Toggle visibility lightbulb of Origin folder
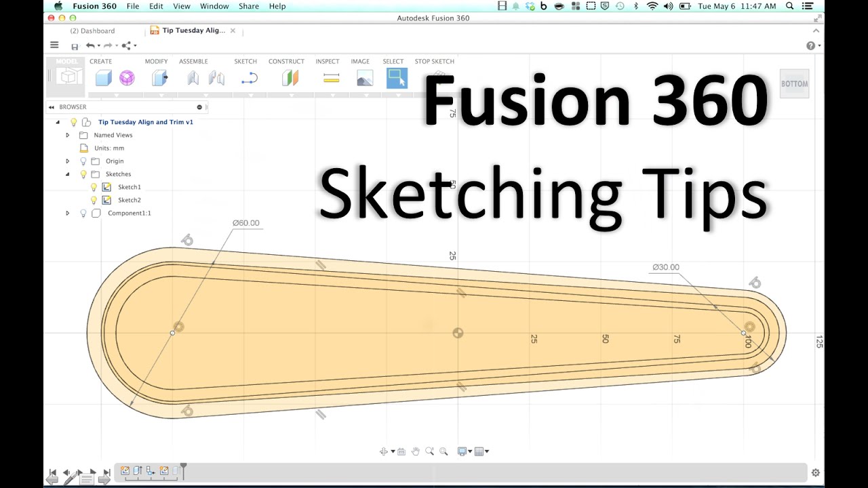Image resolution: width=868 pixels, height=488 pixels. 83,161
